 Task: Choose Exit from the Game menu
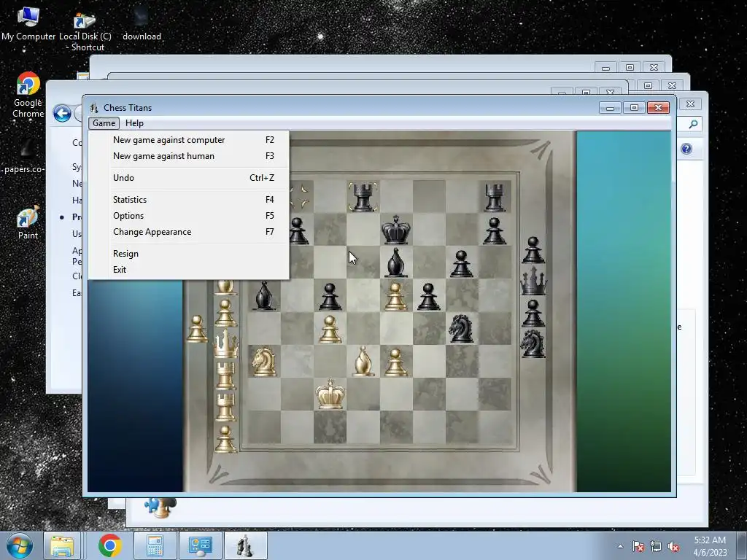[189, 270]
